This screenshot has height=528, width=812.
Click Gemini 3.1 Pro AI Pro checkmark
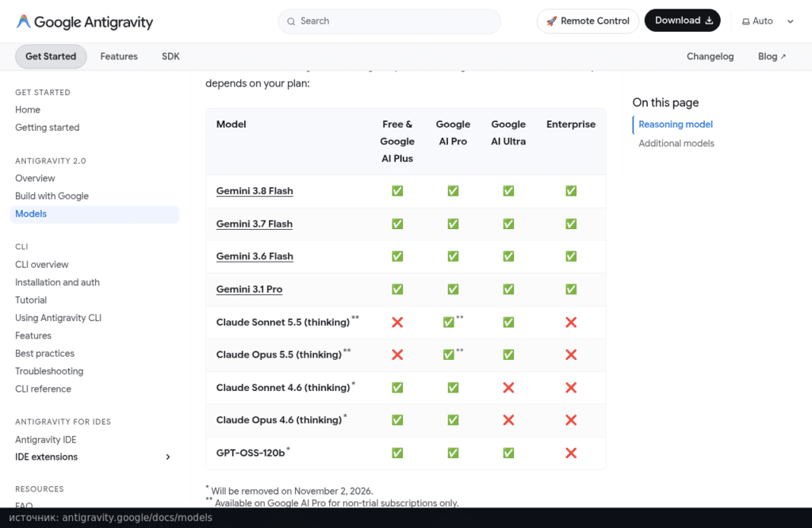(453, 289)
